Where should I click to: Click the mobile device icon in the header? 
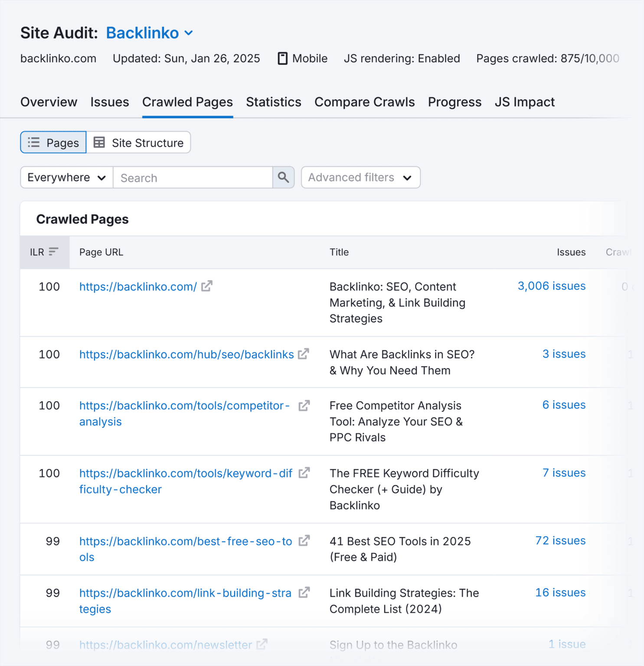pos(283,58)
